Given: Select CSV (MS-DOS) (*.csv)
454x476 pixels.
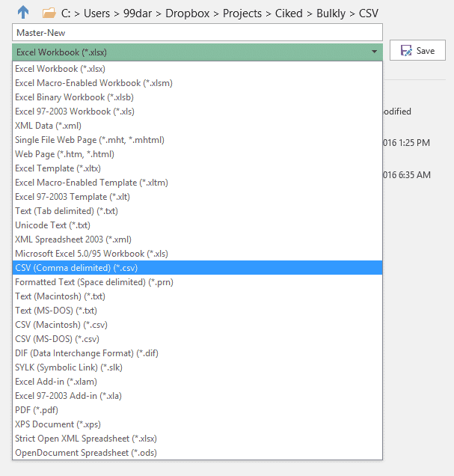Looking at the screenshot, I should pos(197,339).
